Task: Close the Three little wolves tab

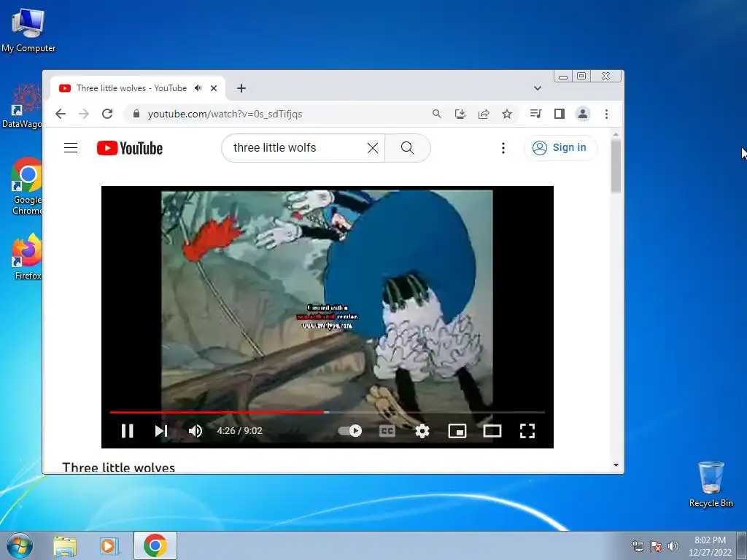Action: pos(214,88)
